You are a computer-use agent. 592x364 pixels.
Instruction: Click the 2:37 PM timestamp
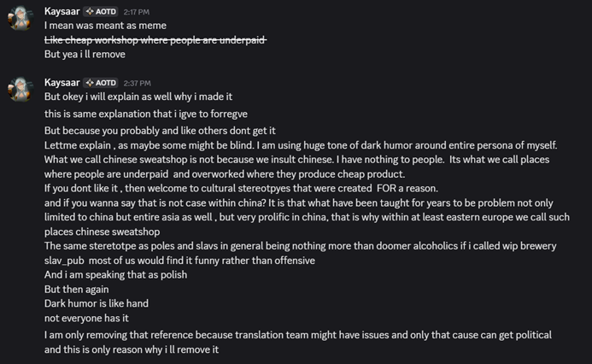[x=137, y=83]
